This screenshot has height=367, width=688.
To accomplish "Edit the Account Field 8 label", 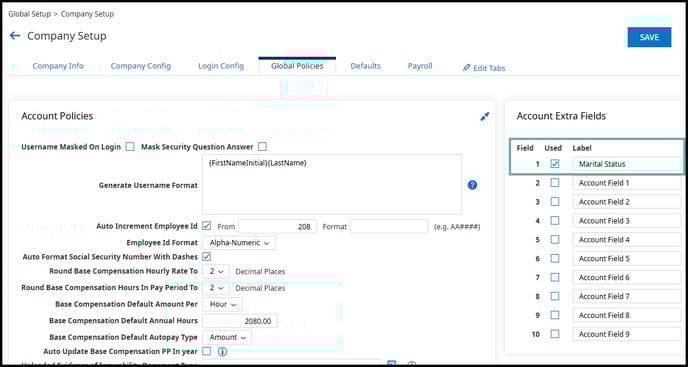I will tap(627, 315).
